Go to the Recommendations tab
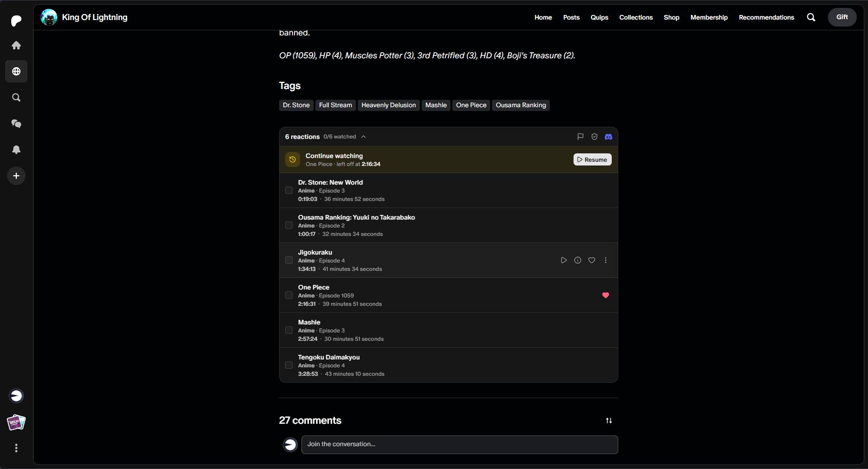The height and width of the screenshot is (469, 868). [766, 17]
